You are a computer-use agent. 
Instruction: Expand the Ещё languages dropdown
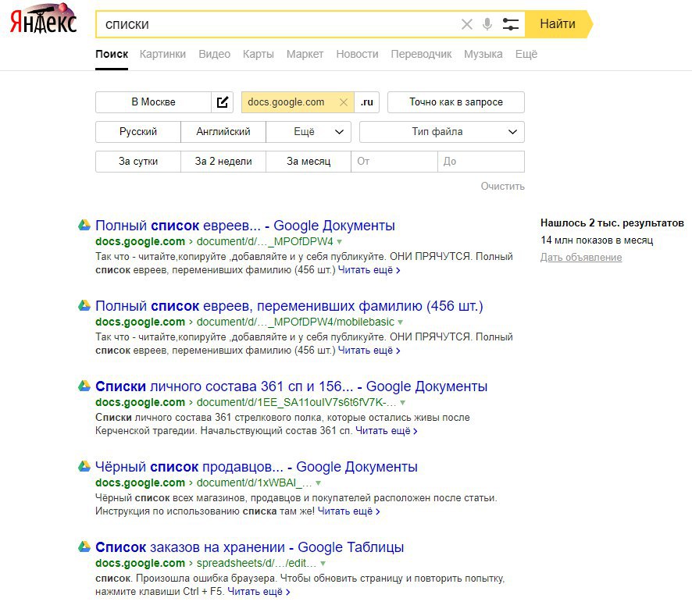[309, 131]
